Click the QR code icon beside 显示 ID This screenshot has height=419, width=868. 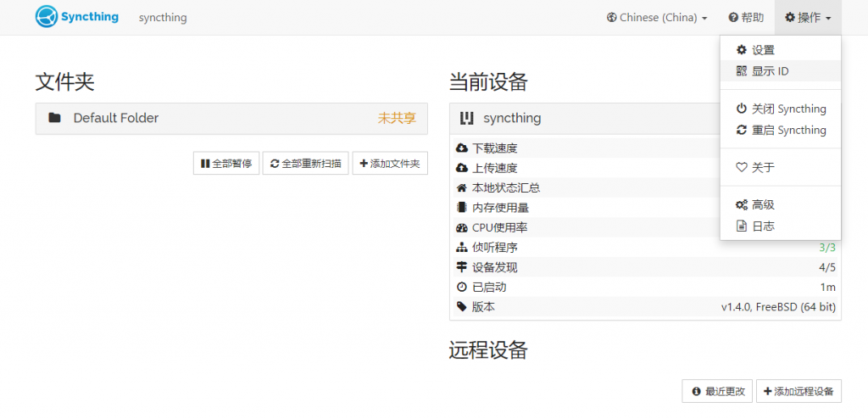pyautogui.click(x=742, y=71)
